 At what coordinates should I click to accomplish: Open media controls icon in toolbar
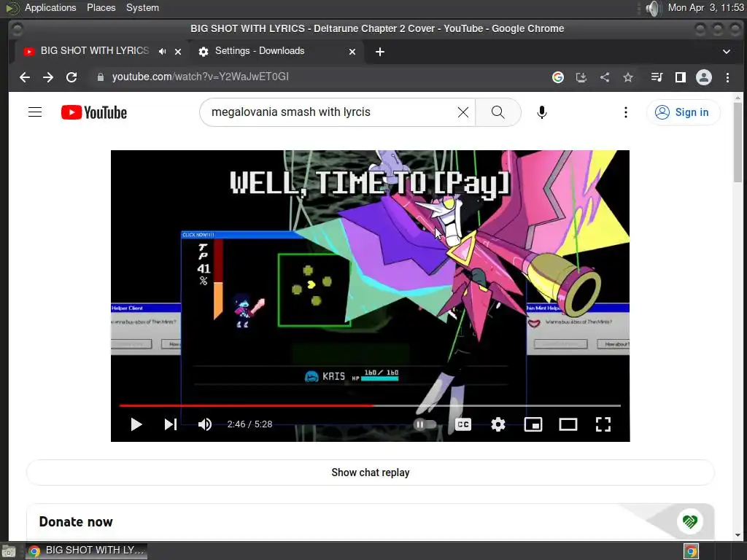657,77
